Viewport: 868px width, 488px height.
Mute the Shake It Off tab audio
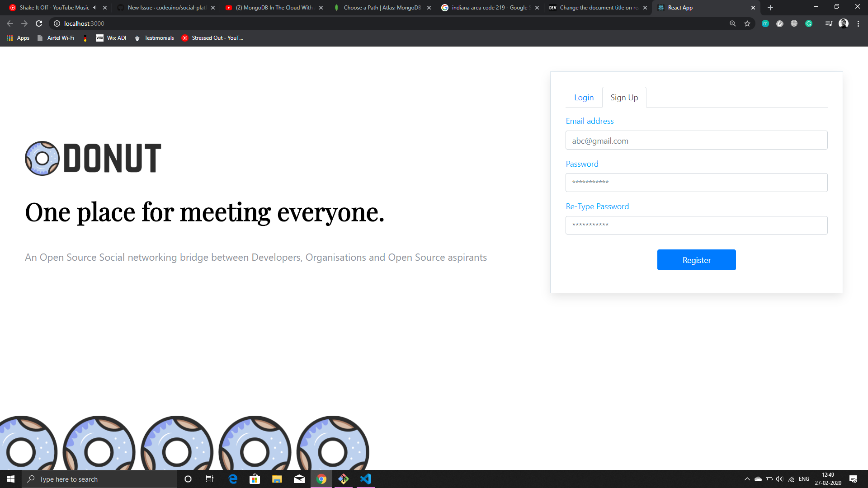pyautogui.click(x=95, y=8)
